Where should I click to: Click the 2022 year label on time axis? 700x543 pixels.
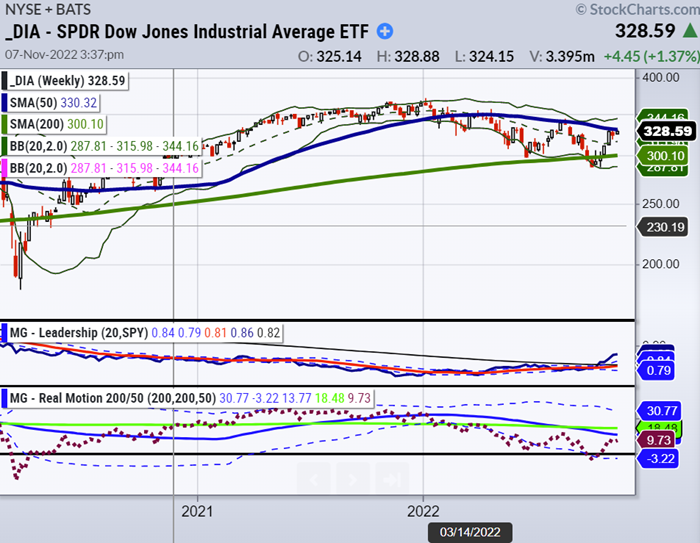tap(423, 511)
